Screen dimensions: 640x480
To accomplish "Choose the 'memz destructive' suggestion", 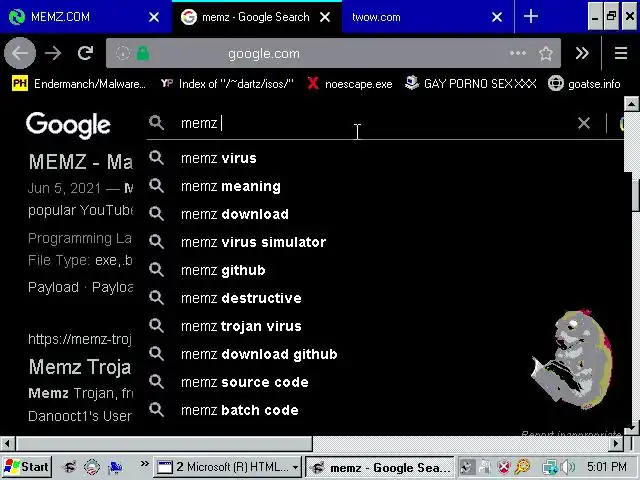I will (x=384, y=298).
